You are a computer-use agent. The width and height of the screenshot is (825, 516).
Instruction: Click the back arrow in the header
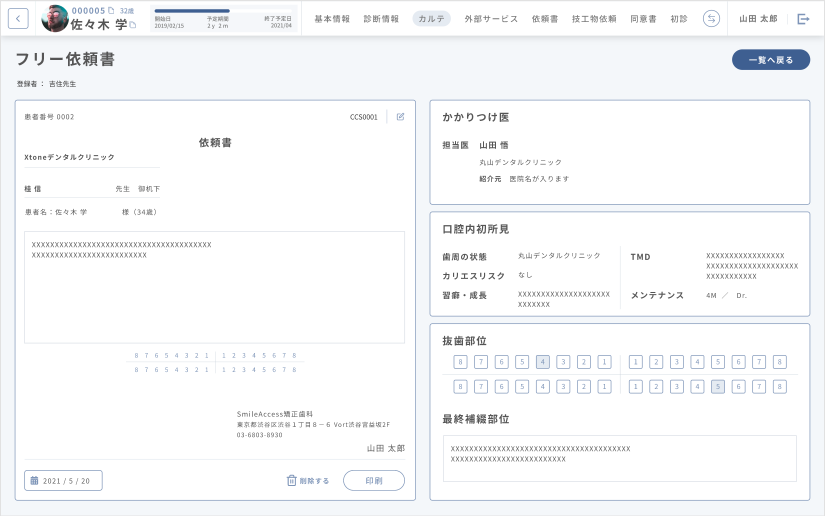pyautogui.click(x=18, y=19)
